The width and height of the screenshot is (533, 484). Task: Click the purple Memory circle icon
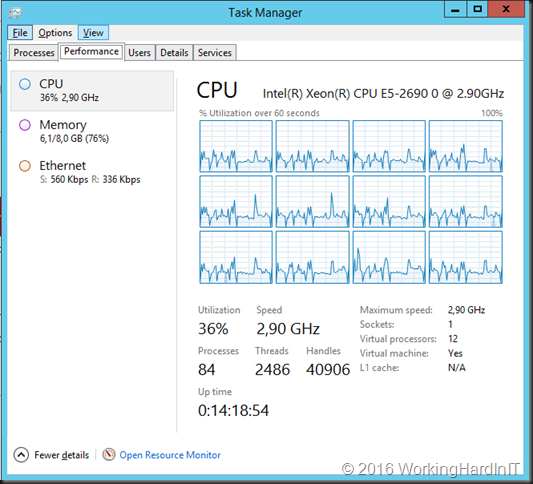pyautogui.click(x=25, y=125)
